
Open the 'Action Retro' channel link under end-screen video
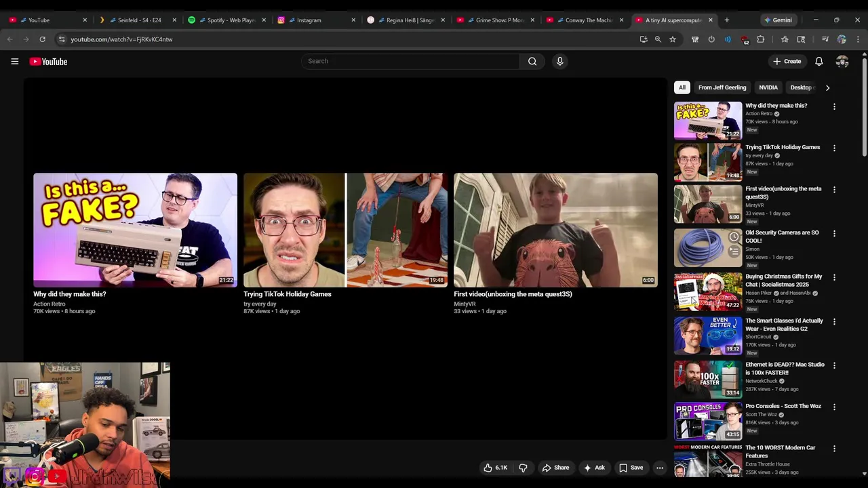click(50, 304)
